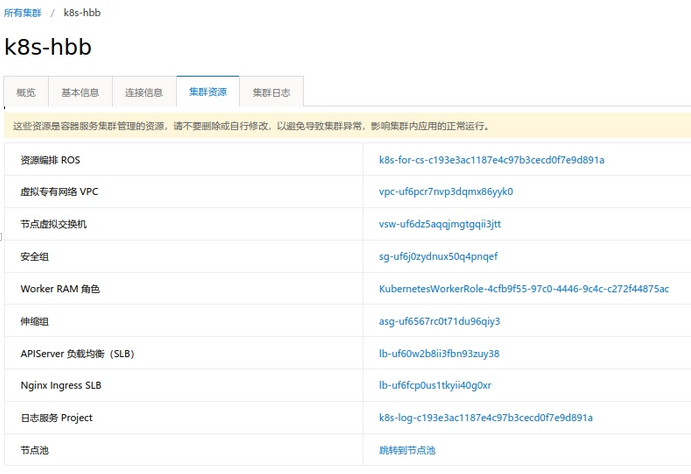691x474 pixels.
Task: Open Nginx Ingress SLB lb-uf6fcp0us1tkyii40g0xr
Action: (435, 385)
